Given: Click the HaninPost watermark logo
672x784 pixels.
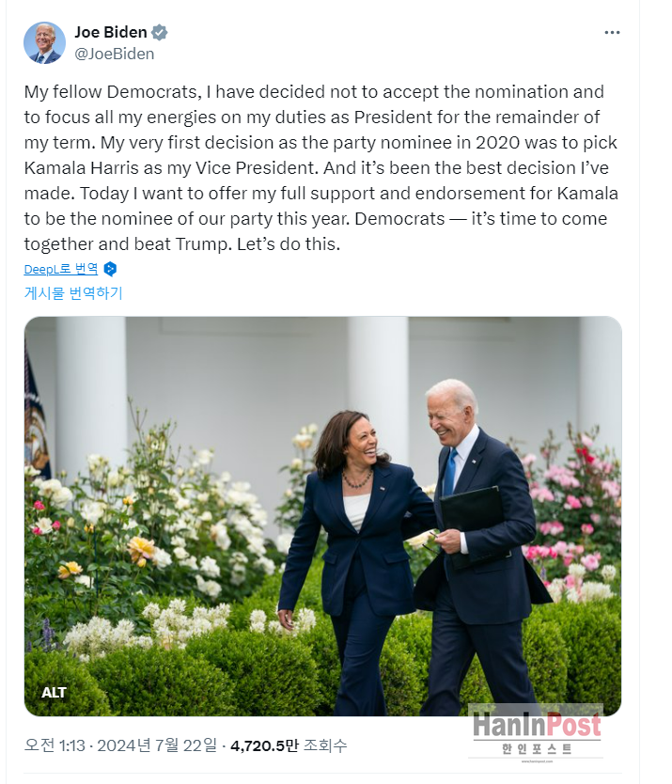Looking at the screenshot, I should [x=536, y=725].
